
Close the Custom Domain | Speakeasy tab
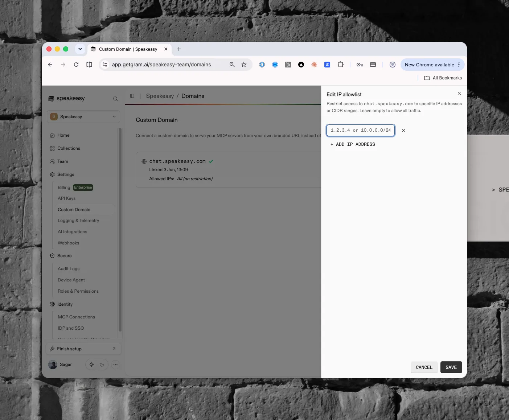coord(166,49)
